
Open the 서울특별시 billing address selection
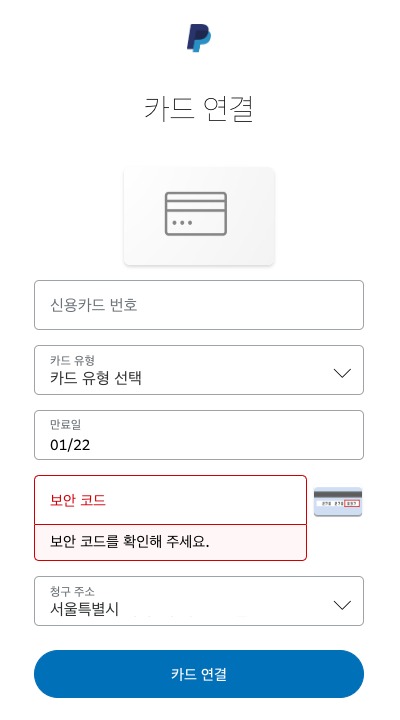point(199,601)
